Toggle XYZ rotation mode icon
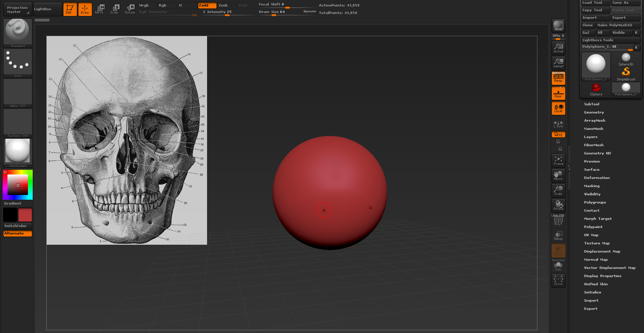 tap(559, 135)
